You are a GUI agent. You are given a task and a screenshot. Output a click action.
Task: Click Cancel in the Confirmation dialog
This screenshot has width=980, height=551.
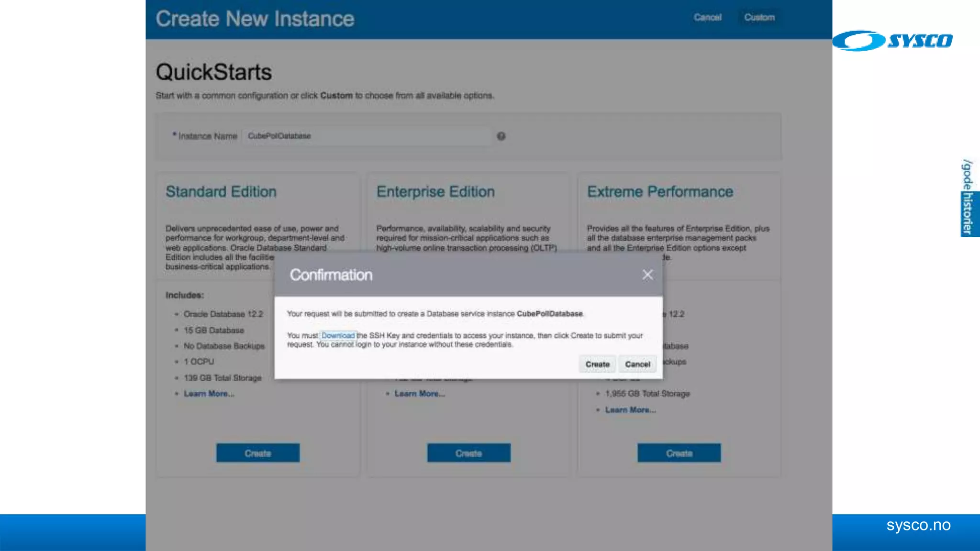637,364
